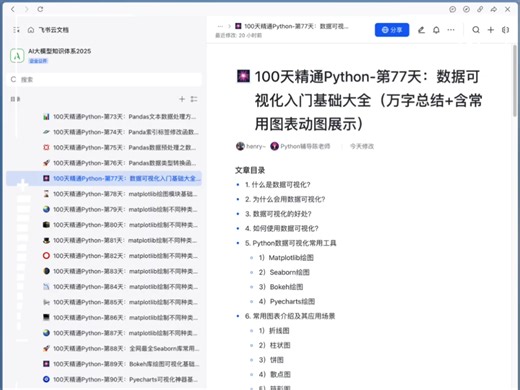Jump to 2. 为什么会用数据可视化?

[285, 199]
